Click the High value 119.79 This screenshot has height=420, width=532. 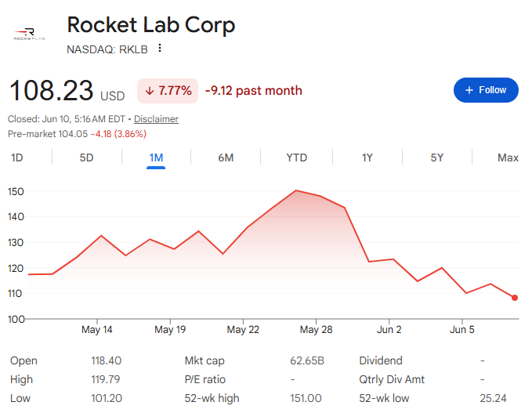pos(106,379)
